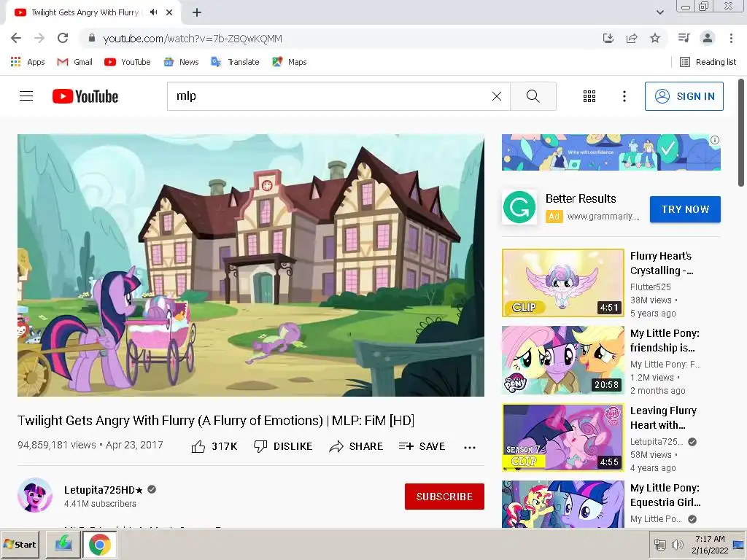Click SAVE to playlist
The height and width of the screenshot is (560, 747).
(x=422, y=446)
